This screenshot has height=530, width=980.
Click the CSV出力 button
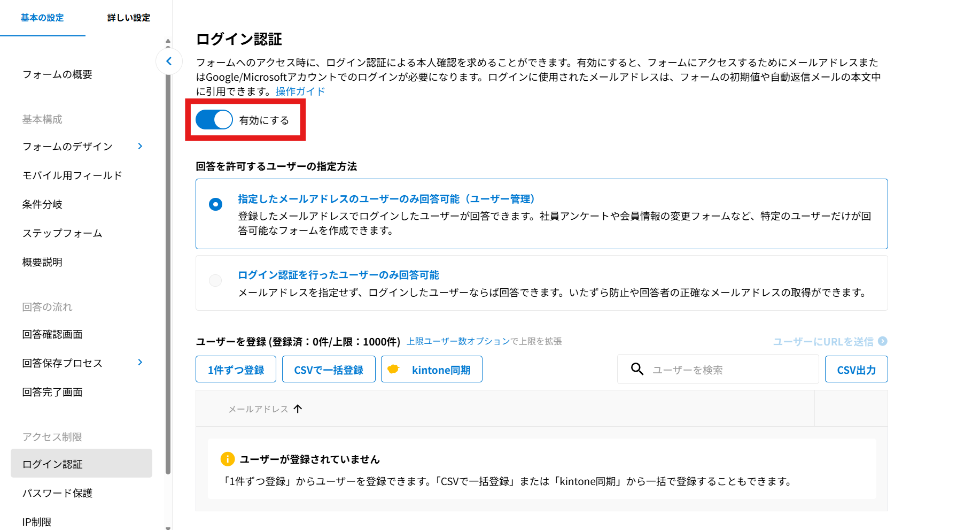pos(856,369)
